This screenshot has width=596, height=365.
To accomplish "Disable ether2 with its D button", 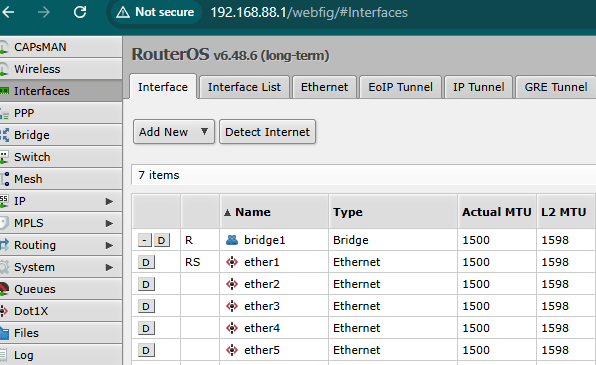I will (x=146, y=284).
